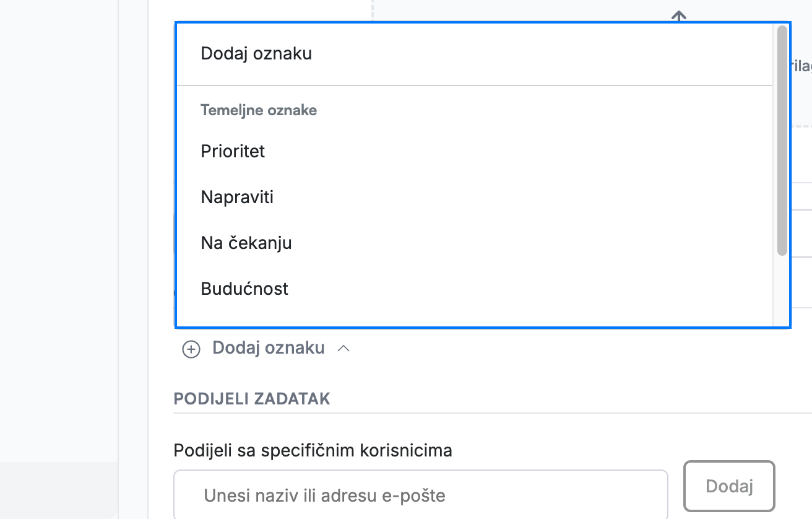
Task: Select the Na čekanju tag
Action: click(475, 243)
